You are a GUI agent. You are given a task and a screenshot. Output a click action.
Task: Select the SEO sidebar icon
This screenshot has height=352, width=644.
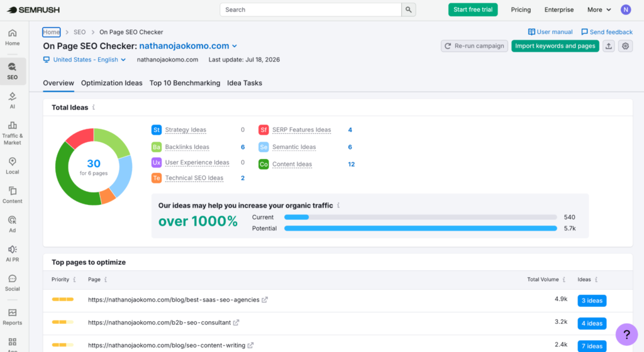[x=13, y=71]
